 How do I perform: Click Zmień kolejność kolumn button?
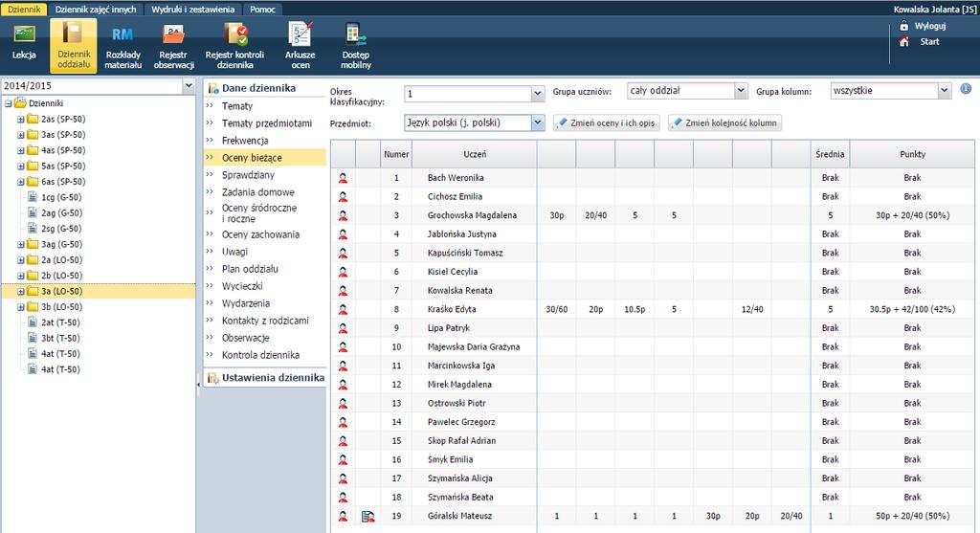click(725, 123)
